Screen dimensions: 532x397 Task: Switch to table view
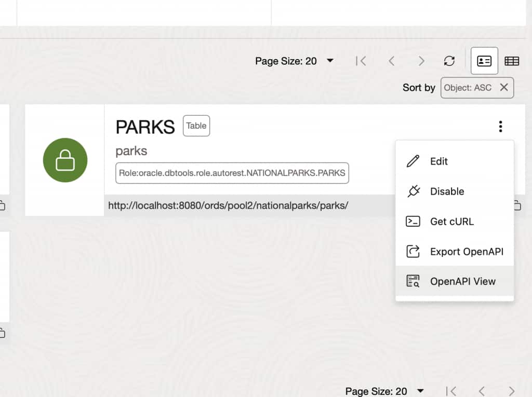click(x=512, y=61)
